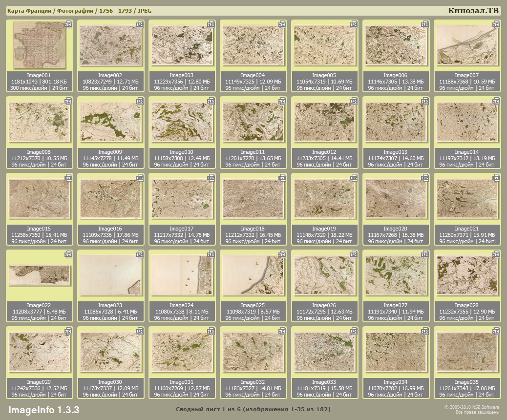This screenshot has width=507, height=420.
Task: Select the Image033 map thumbnail
Action: point(325,353)
